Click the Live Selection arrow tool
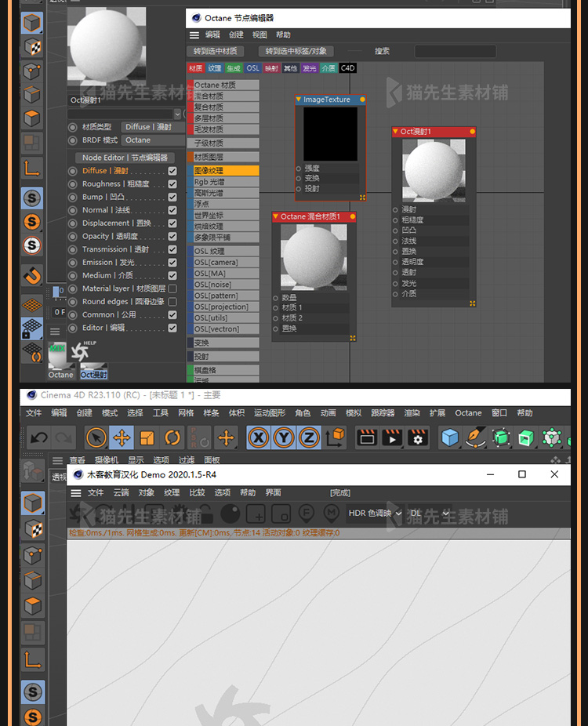588x726 pixels. coord(96,438)
